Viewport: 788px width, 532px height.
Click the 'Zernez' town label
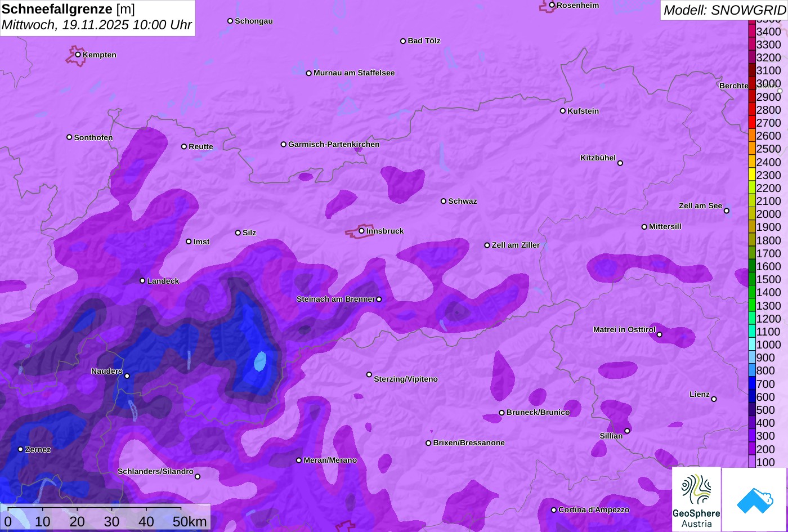(38, 449)
